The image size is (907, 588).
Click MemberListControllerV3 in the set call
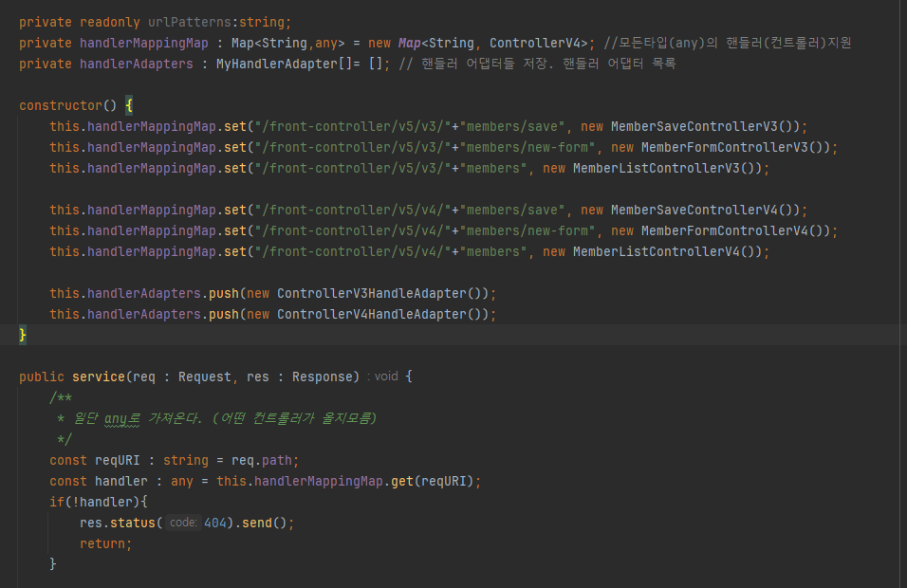click(657, 168)
